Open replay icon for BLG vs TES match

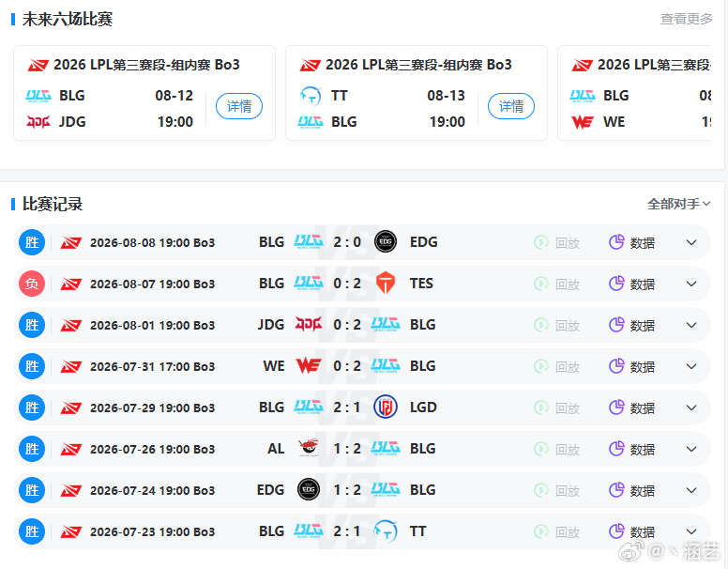click(x=541, y=284)
